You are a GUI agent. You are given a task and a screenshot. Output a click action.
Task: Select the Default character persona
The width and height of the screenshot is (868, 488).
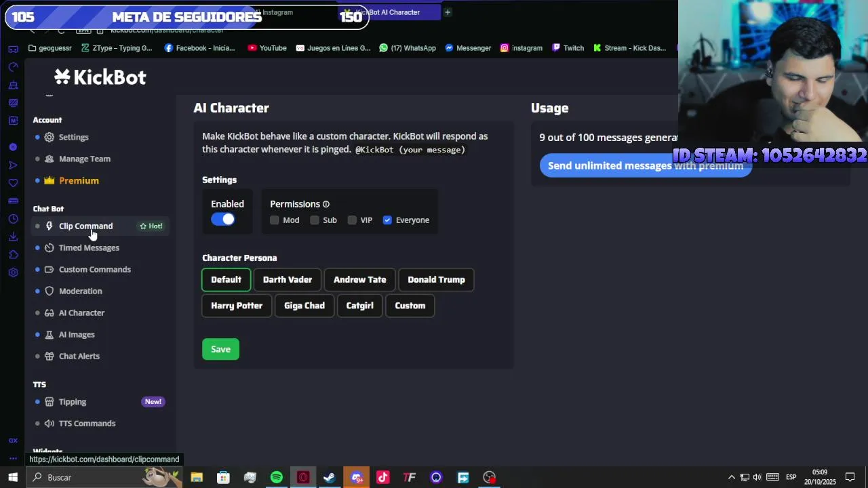tap(226, 280)
